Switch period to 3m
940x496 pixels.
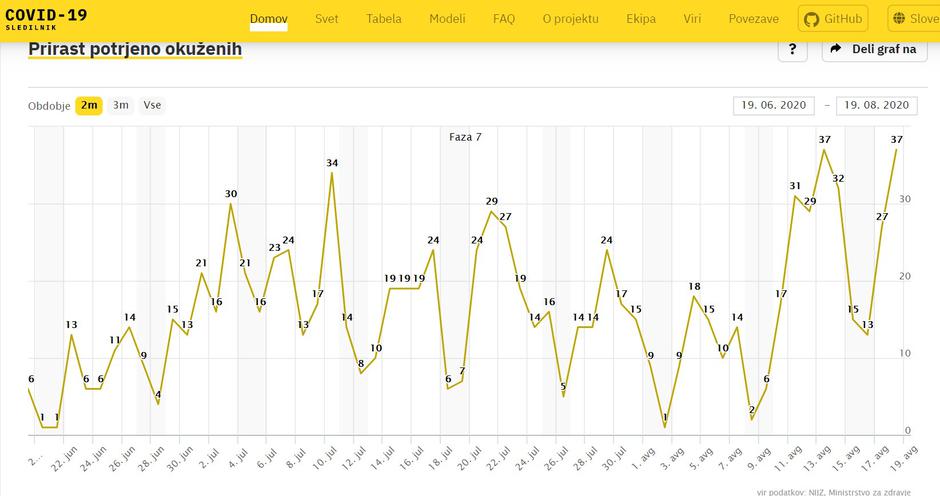click(121, 105)
